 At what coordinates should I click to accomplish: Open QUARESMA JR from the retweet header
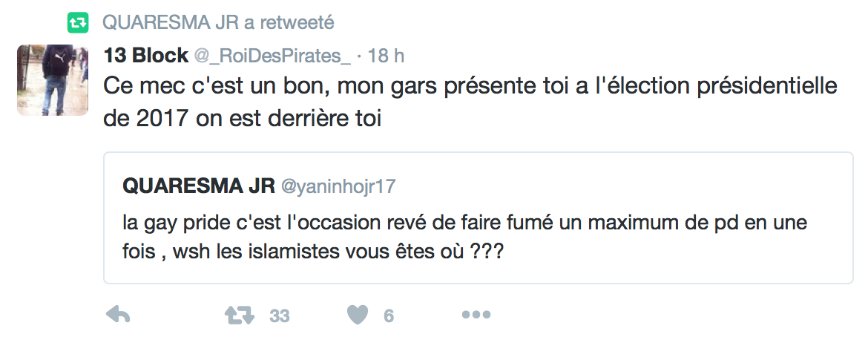tap(169, 23)
